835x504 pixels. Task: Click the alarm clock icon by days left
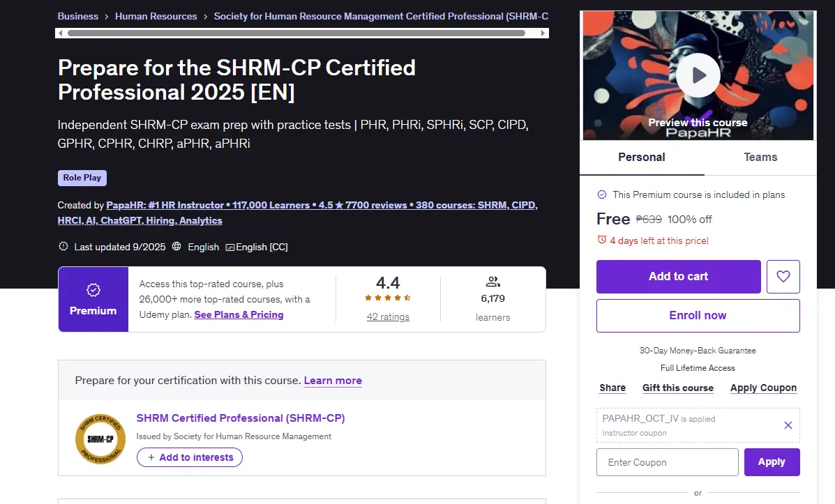602,240
